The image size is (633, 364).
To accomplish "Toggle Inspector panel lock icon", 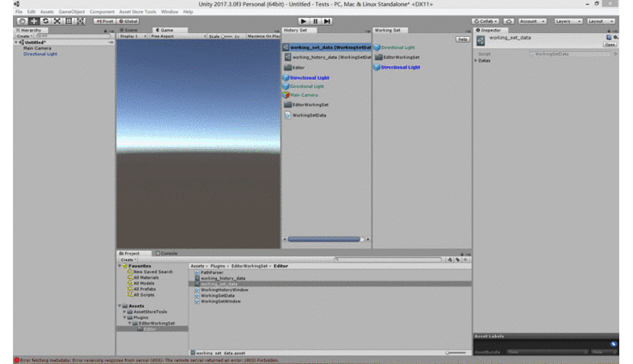I will click(609, 31).
